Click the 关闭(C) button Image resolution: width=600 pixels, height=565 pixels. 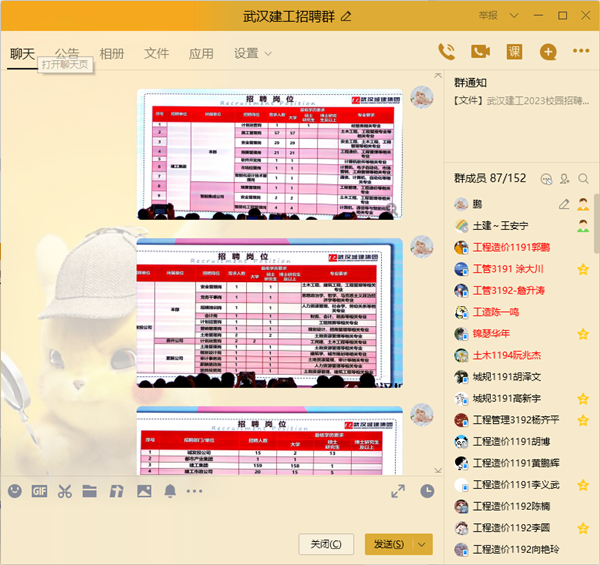point(326,544)
